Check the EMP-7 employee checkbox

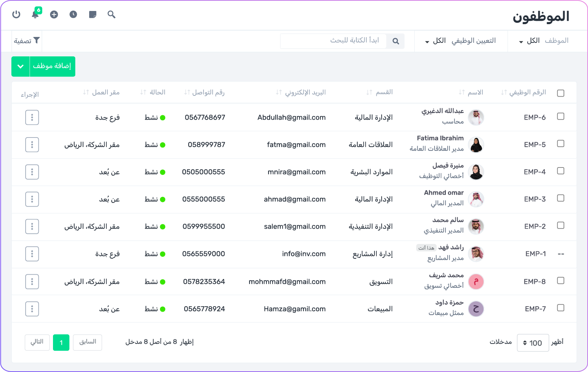click(x=561, y=308)
